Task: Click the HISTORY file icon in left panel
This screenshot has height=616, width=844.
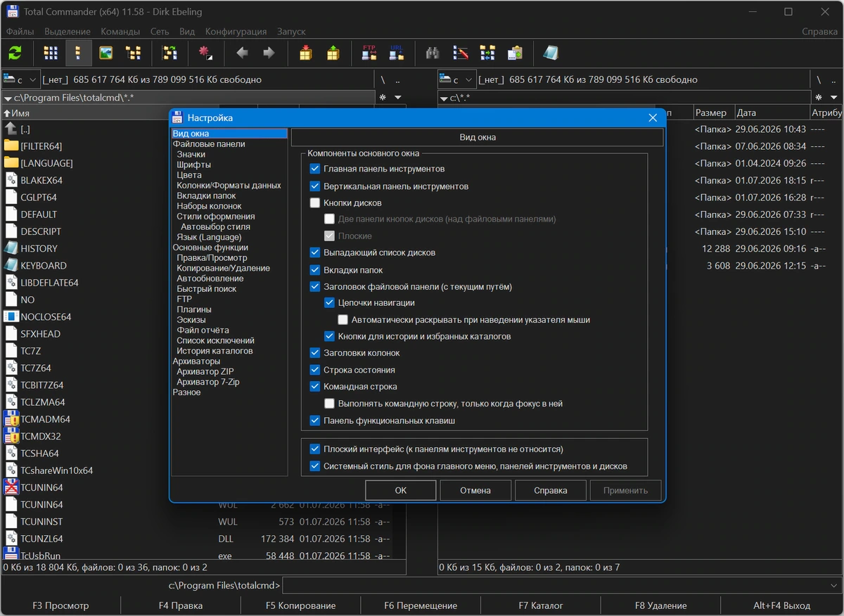Action: coord(11,248)
